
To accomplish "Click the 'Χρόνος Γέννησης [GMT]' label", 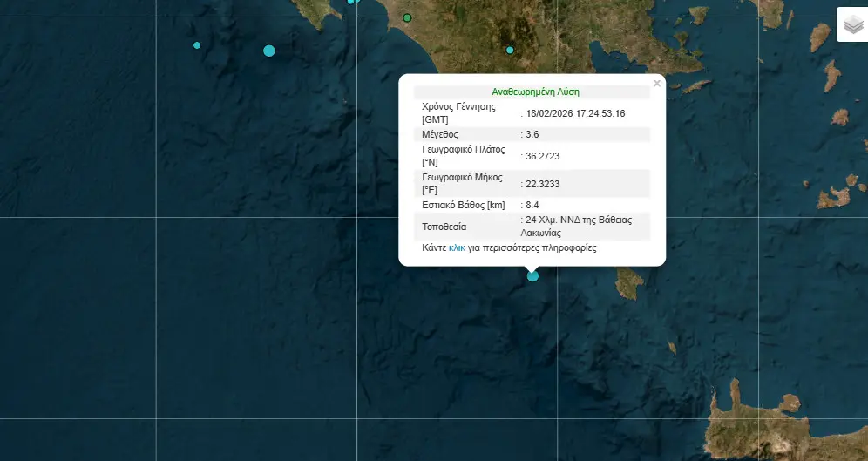I will click(x=458, y=112).
